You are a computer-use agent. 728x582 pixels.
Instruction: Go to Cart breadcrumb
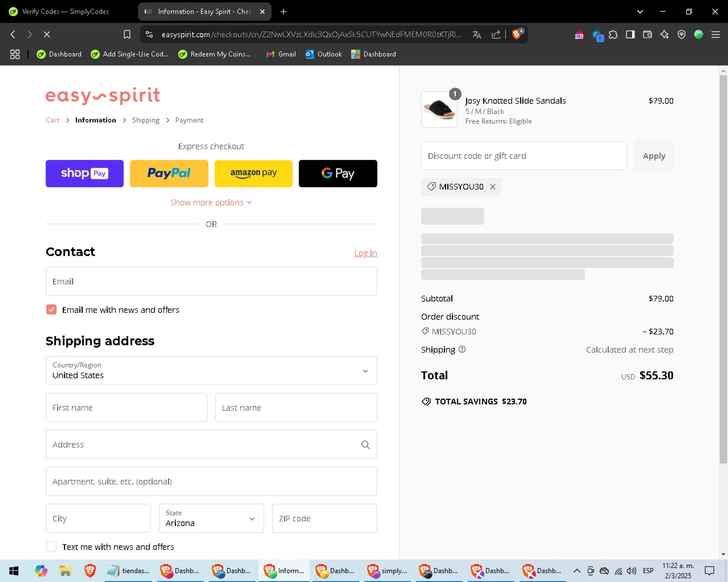pyautogui.click(x=52, y=120)
